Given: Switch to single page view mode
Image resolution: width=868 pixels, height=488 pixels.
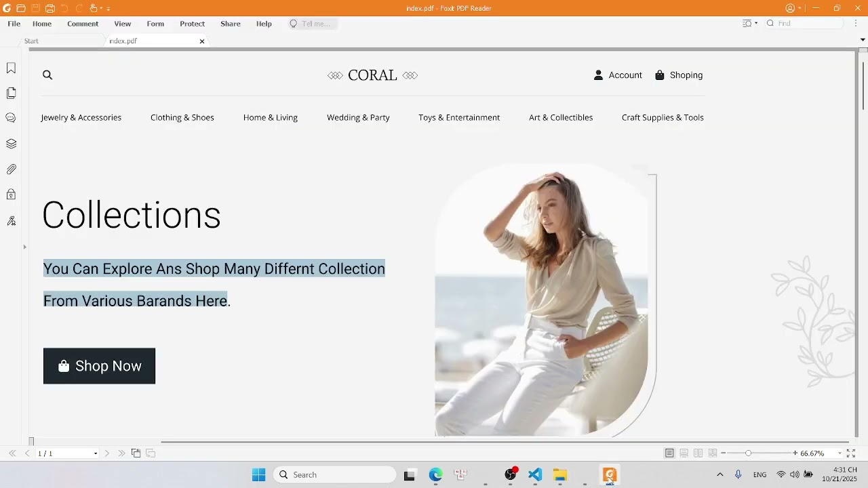Looking at the screenshot, I should pyautogui.click(x=669, y=453).
